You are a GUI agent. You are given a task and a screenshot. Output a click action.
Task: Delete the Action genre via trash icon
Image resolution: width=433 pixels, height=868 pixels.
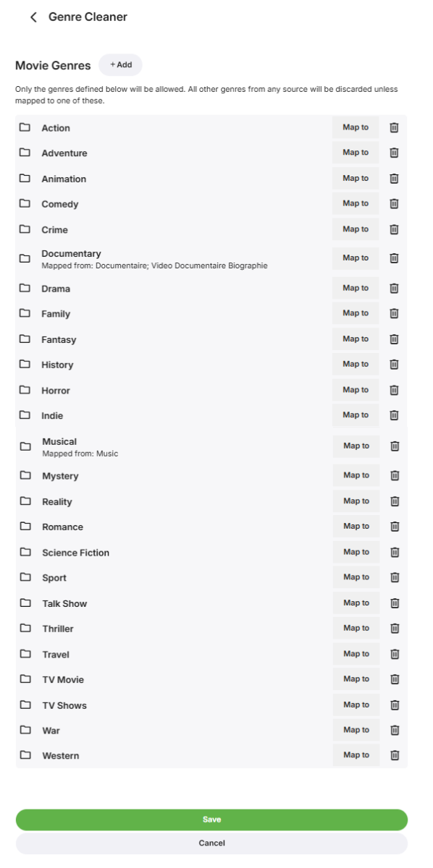tap(394, 127)
